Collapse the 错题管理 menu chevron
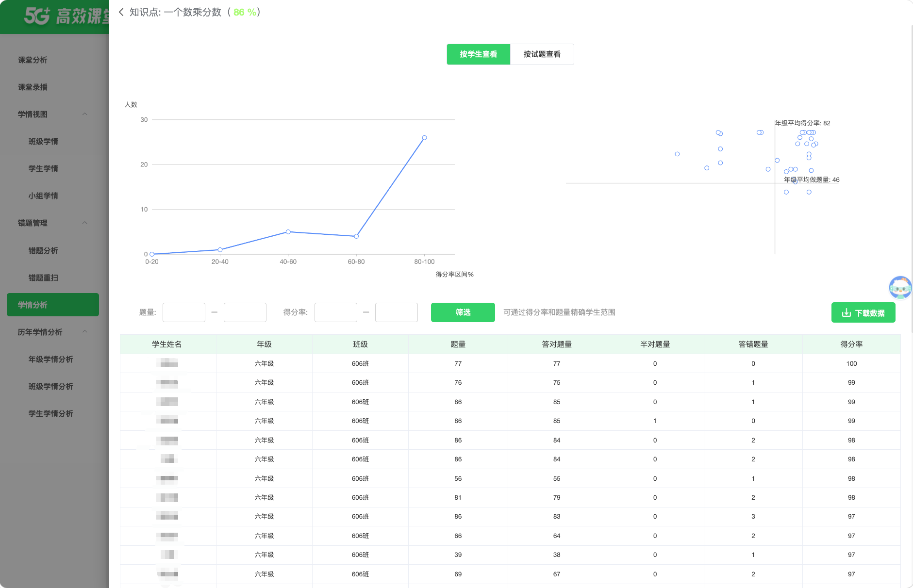Screen dimensions: 913x588 [85, 223]
